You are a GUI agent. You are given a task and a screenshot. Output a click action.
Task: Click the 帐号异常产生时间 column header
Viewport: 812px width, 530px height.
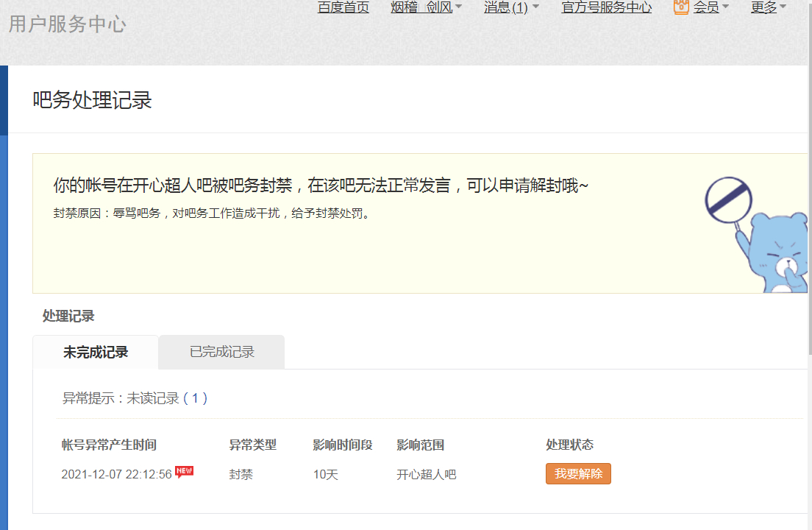pyautogui.click(x=109, y=445)
